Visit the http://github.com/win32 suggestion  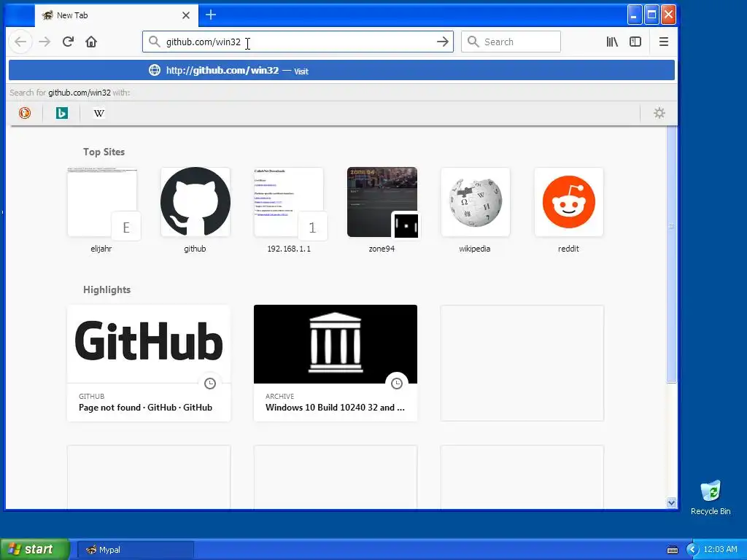[341, 71]
